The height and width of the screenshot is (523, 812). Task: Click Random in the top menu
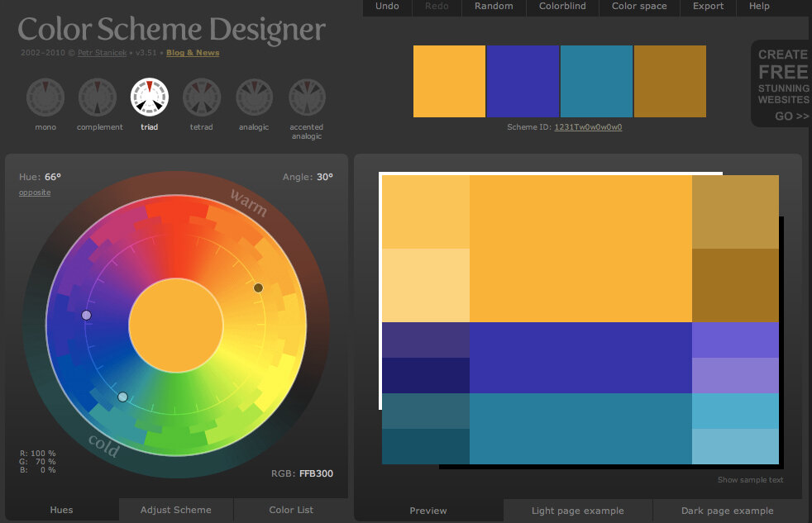493,7
